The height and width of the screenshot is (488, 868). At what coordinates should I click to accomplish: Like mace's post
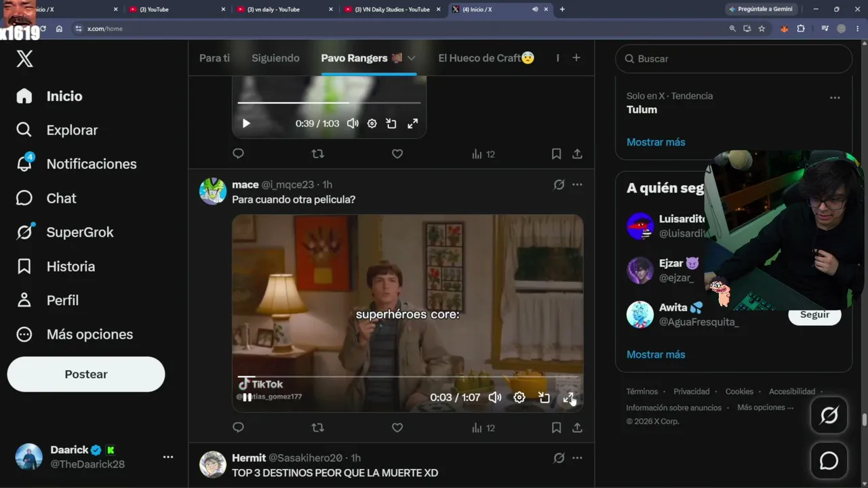[x=397, y=428]
